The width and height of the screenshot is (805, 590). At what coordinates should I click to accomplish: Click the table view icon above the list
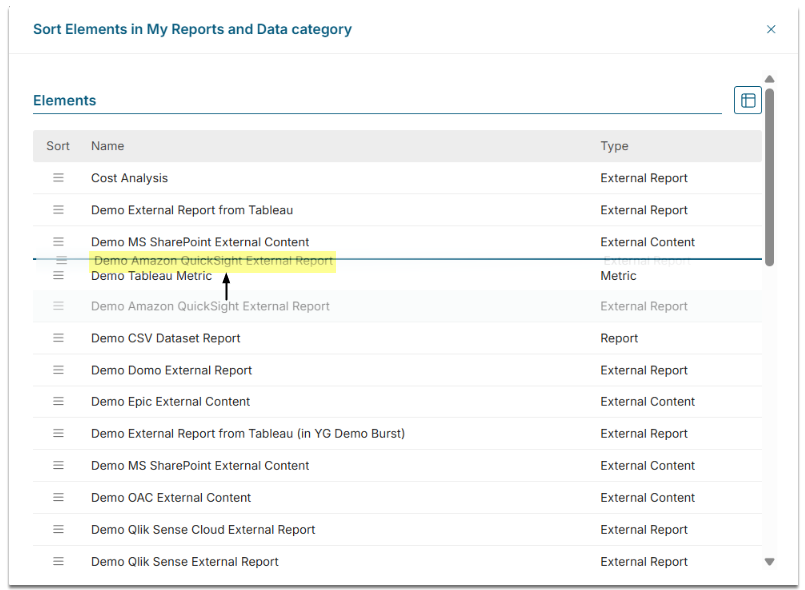[x=747, y=100]
